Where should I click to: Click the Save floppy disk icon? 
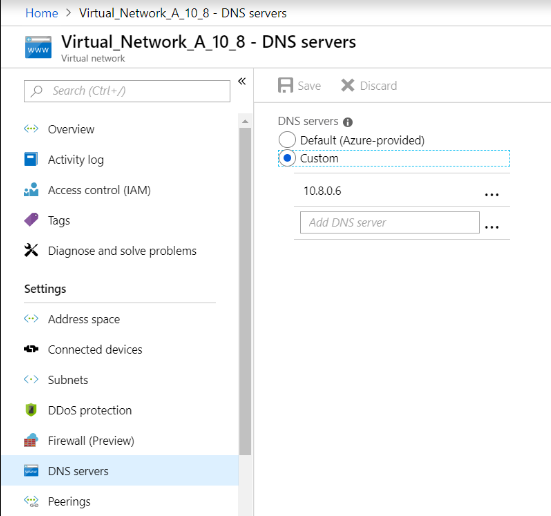pos(285,85)
